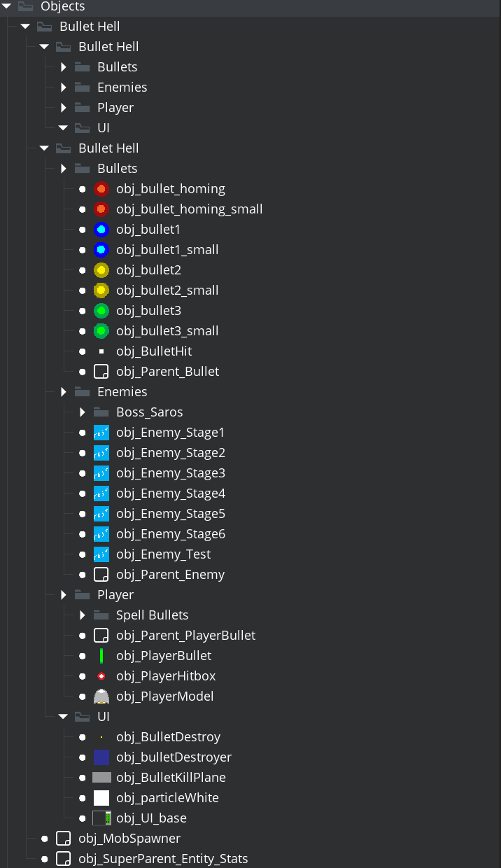
Task: Click the dark blue obj_bulletDestroyer swatch
Action: pyautogui.click(x=101, y=757)
